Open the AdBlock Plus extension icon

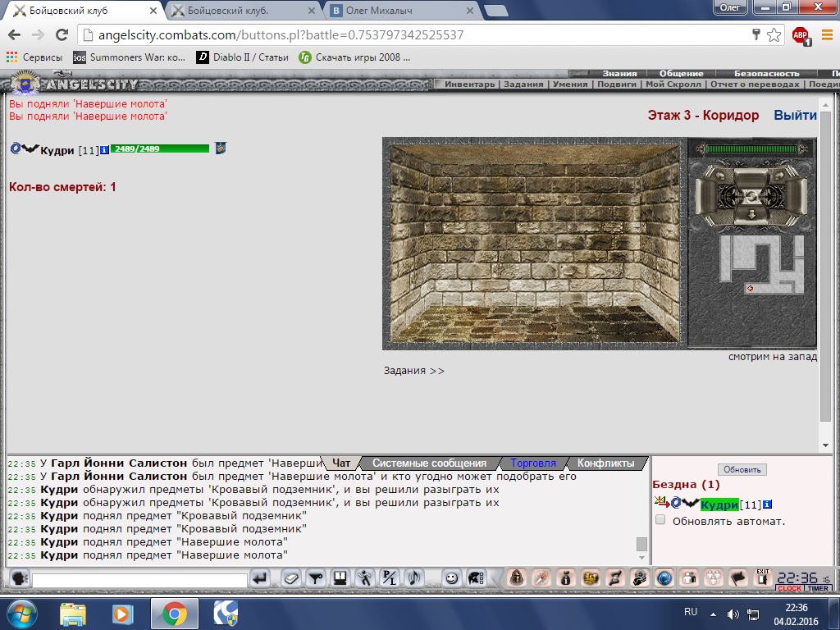tap(801, 35)
